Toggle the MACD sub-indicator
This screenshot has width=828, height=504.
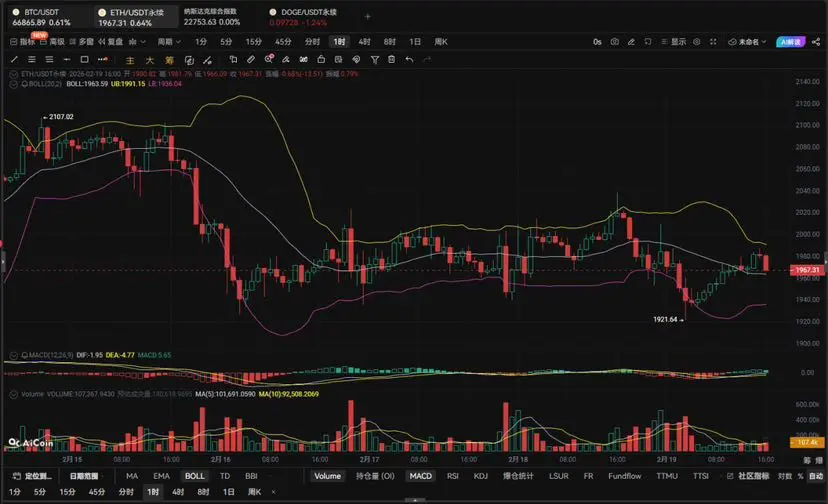pyautogui.click(x=420, y=476)
